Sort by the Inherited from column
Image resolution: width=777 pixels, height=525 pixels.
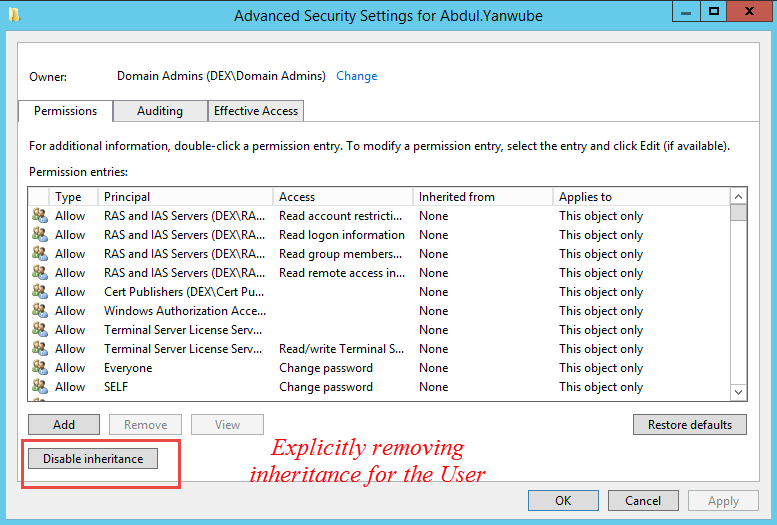(x=483, y=197)
